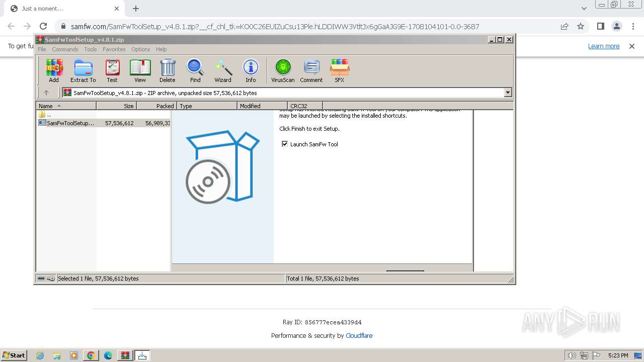644x362 pixels.
Task: Show archive Info
Action: [x=251, y=70]
